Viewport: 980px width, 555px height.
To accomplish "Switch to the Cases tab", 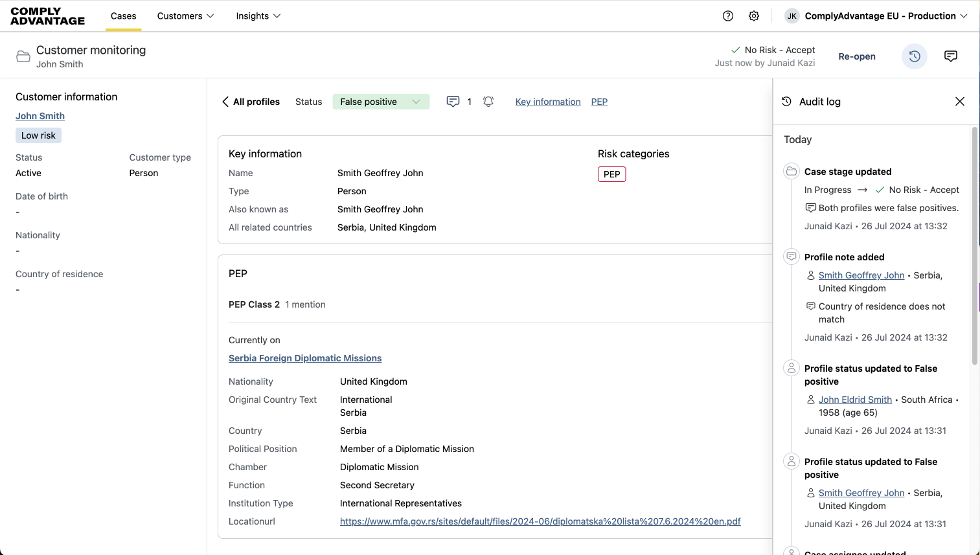I will pyautogui.click(x=124, y=16).
